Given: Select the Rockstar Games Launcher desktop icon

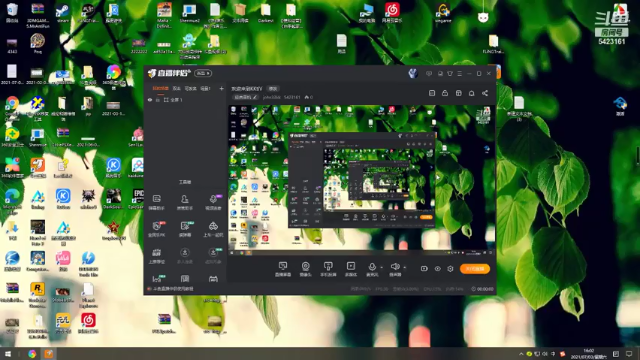Looking at the screenshot, I should pyautogui.click(x=37, y=295).
